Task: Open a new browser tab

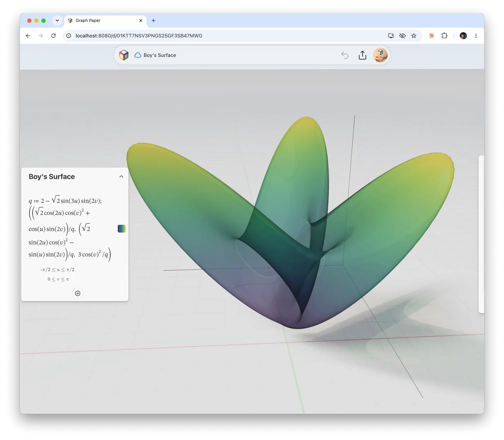Action: (153, 20)
